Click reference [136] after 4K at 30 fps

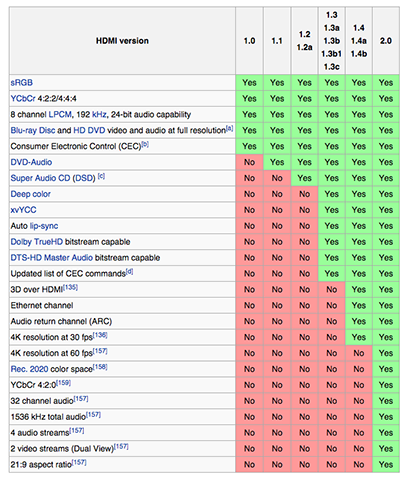point(100,335)
